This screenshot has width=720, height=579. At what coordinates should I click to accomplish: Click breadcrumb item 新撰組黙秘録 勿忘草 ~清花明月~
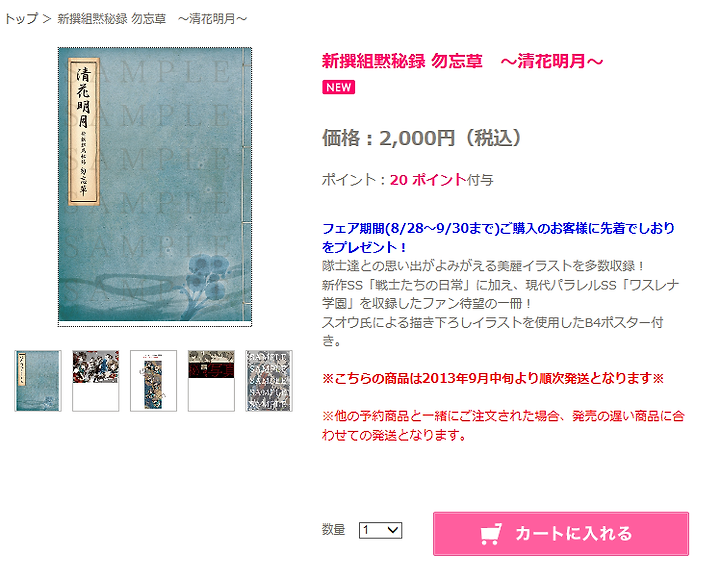(152, 19)
